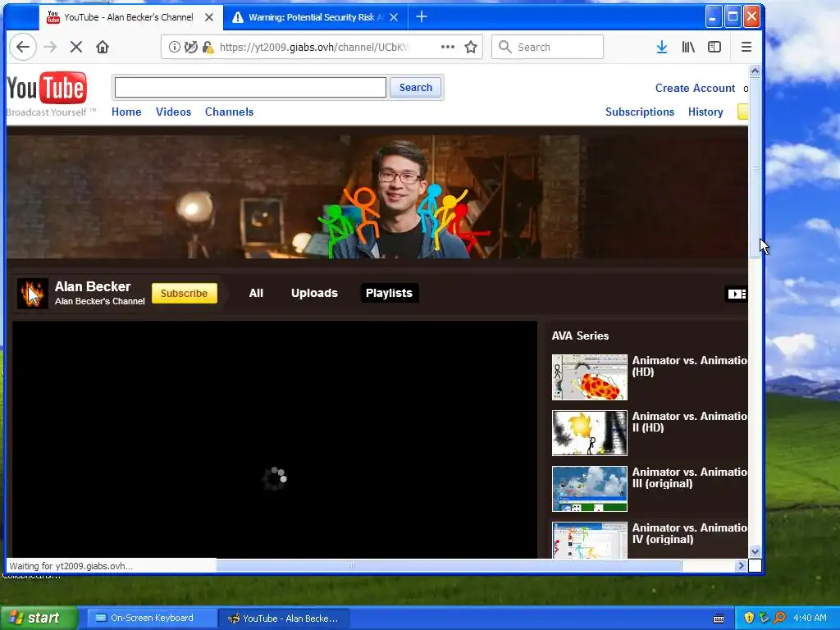Open page actions three-dot menu
The width and height of the screenshot is (840, 630).
(x=448, y=47)
